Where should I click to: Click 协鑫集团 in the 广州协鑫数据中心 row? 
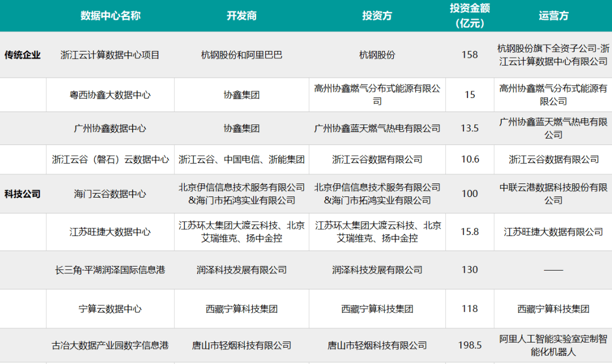[241, 128]
